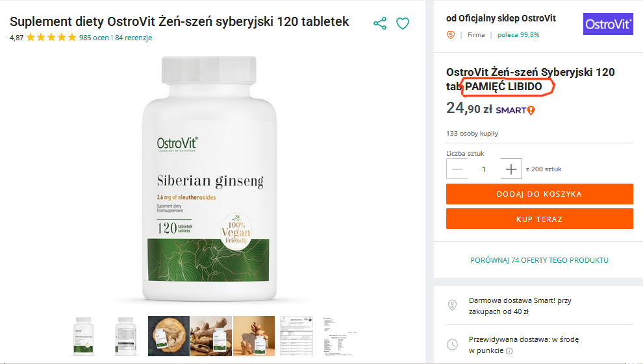
Task: Open '985 ocen i 84 recenzje' link
Action: coord(116,38)
